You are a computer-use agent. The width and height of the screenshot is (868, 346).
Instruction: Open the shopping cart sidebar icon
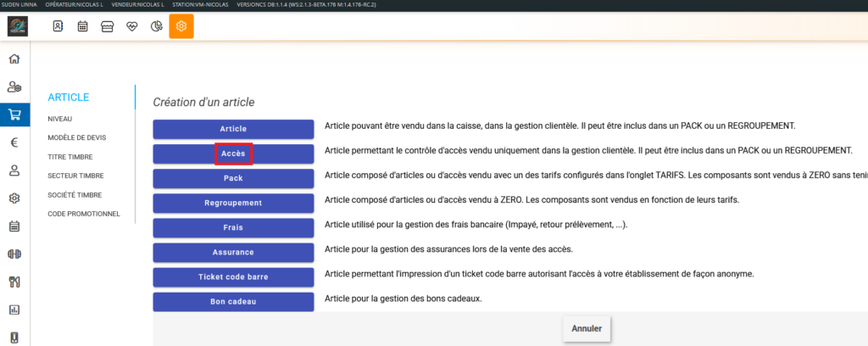click(14, 114)
